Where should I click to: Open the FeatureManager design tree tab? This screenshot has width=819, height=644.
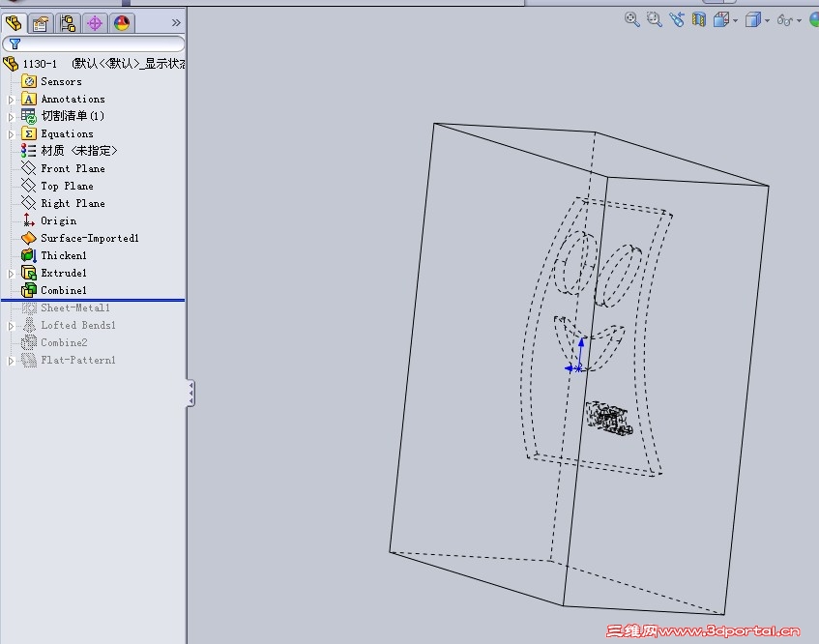tap(14, 22)
